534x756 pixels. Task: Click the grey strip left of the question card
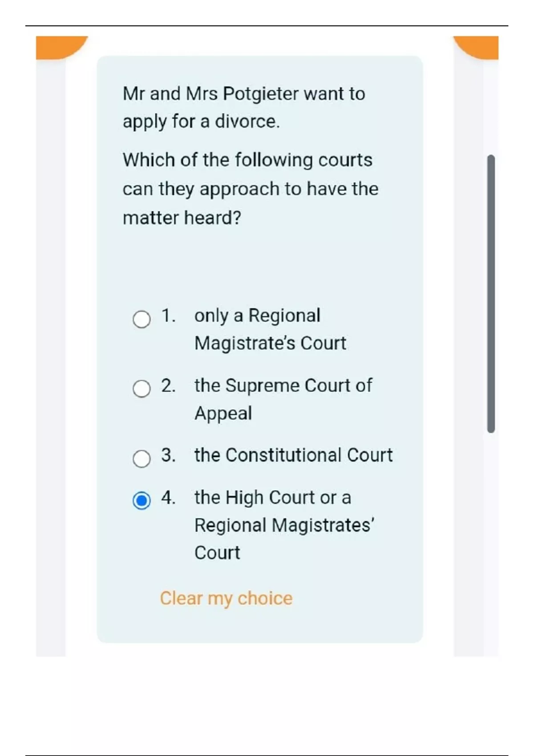tap(51, 356)
